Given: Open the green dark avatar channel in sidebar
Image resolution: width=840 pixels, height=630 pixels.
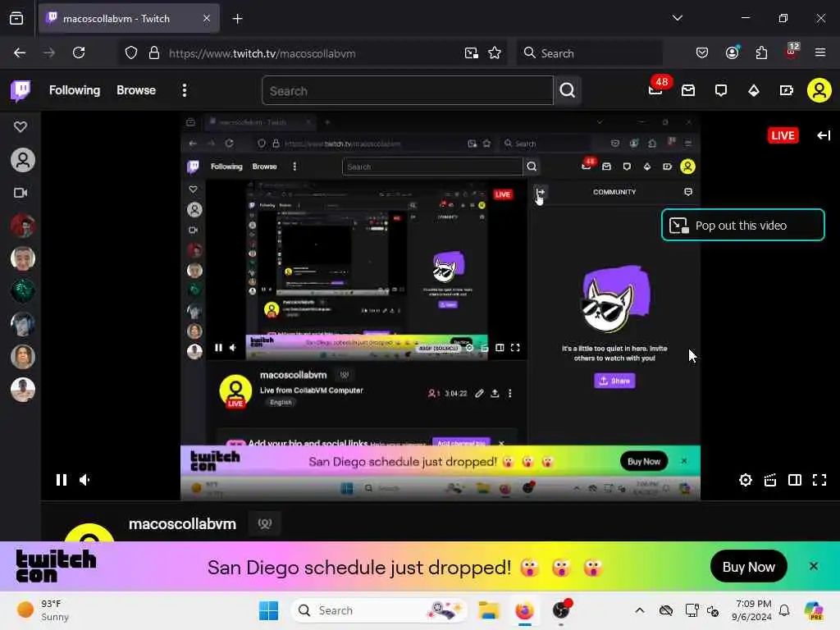Looking at the screenshot, I should tap(22, 291).
